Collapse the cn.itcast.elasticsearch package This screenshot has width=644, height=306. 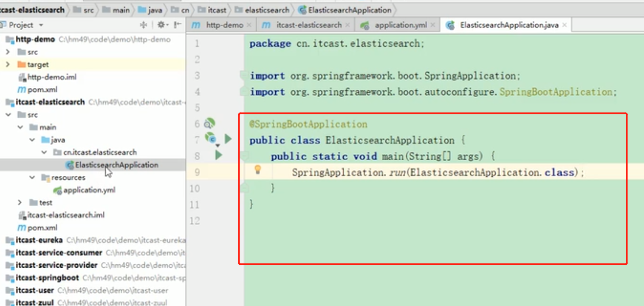point(44,152)
